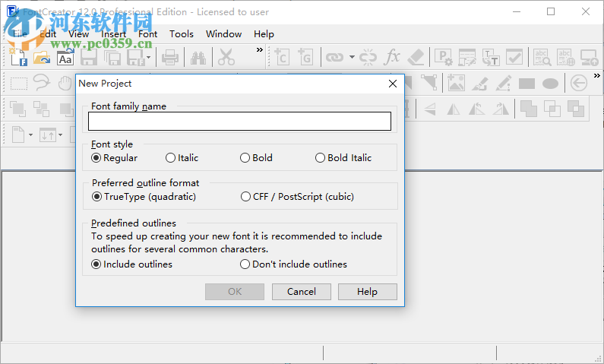The height and width of the screenshot is (364, 604).
Task: Click the fx transform script icon
Action: click(392, 57)
